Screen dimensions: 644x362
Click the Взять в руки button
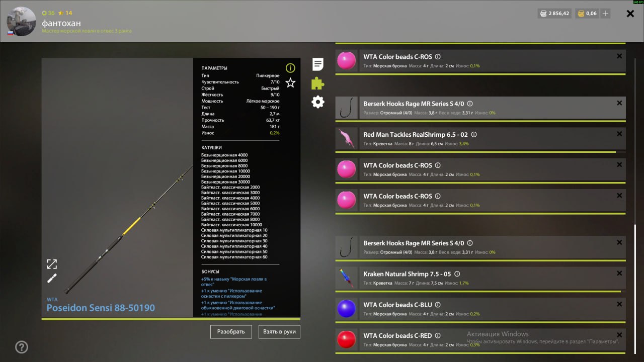[x=279, y=332]
